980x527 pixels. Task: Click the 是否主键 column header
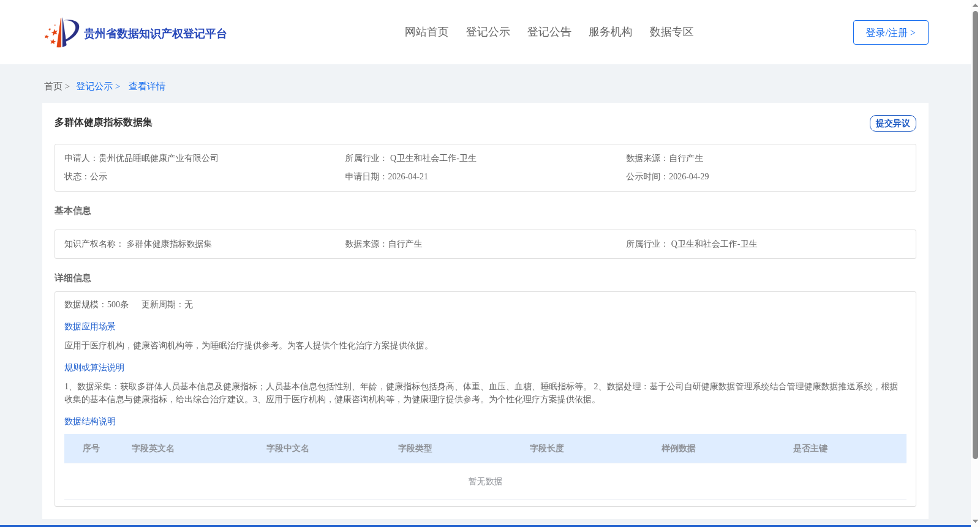point(810,448)
